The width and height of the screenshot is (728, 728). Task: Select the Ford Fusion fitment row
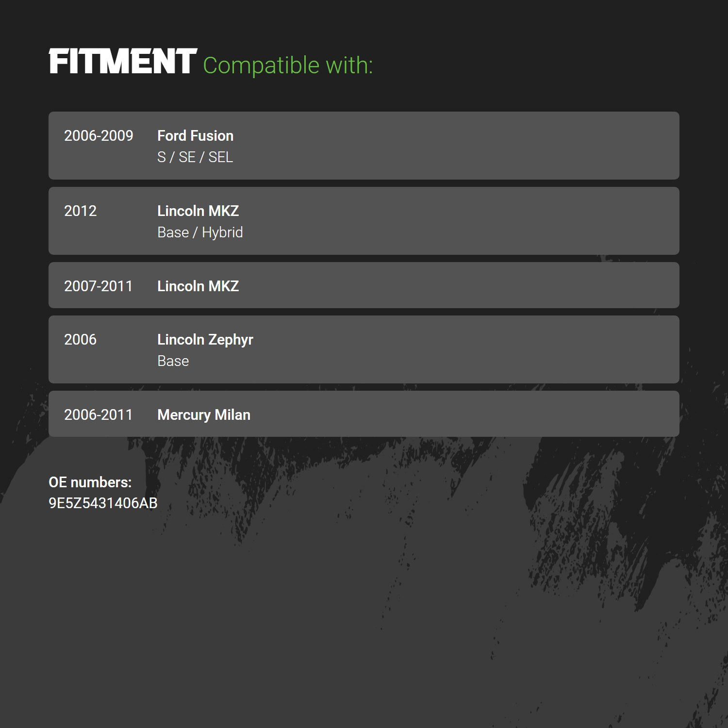(x=364, y=146)
